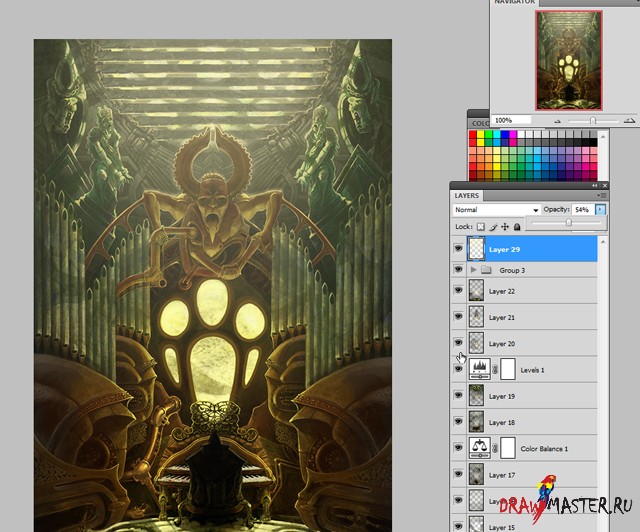Pick the pure yellow swatch
This screenshot has height=532, width=640.
481,134
